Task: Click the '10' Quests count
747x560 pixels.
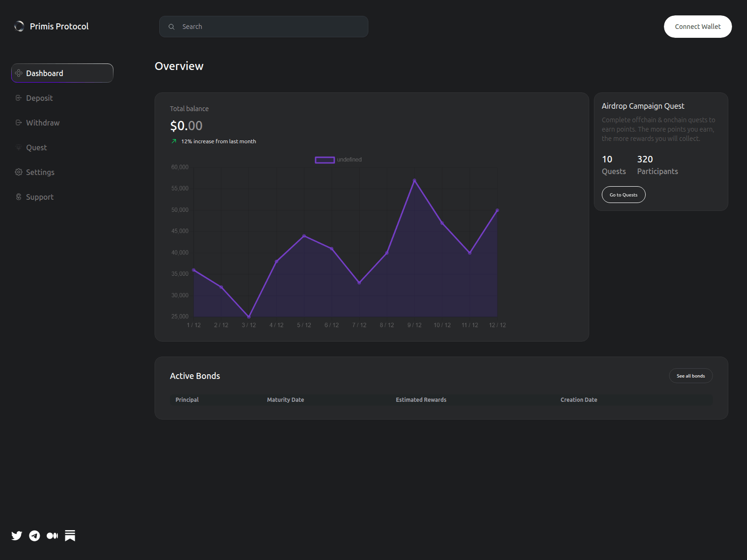Action: (x=607, y=159)
